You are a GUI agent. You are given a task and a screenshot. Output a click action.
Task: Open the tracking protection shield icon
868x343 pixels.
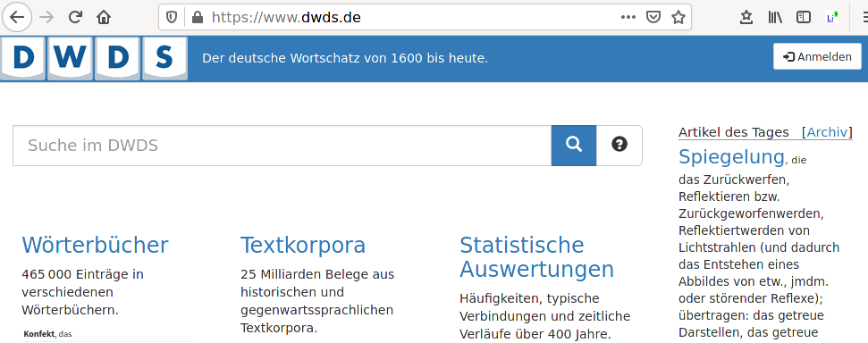point(172,18)
